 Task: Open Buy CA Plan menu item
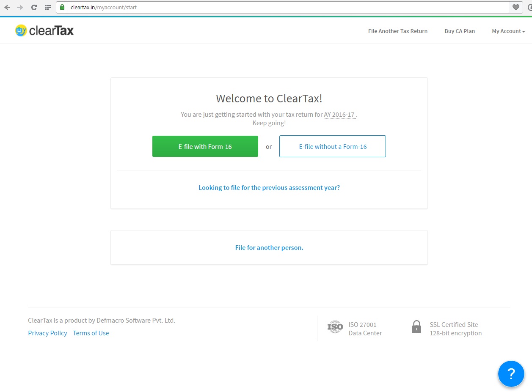point(460,31)
